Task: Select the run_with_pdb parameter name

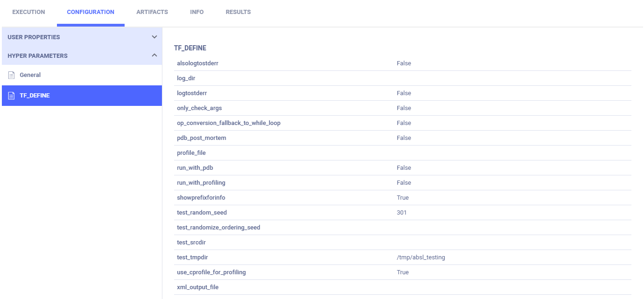Action: [x=195, y=167]
